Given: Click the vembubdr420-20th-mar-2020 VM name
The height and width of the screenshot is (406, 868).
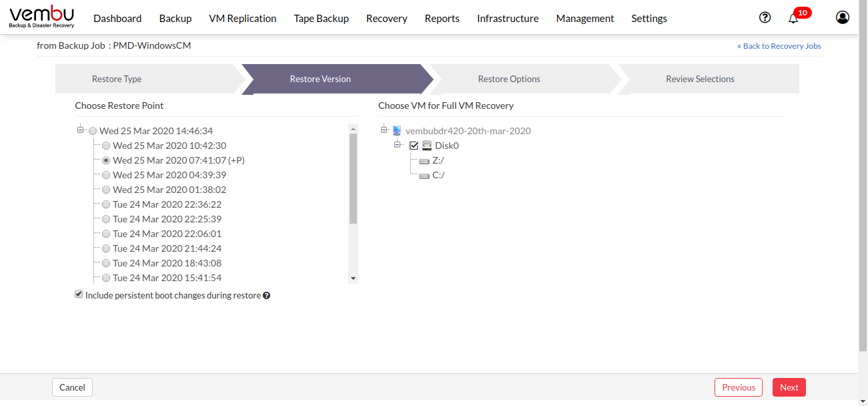Looking at the screenshot, I should pyautogui.click(x=468, y=131).
